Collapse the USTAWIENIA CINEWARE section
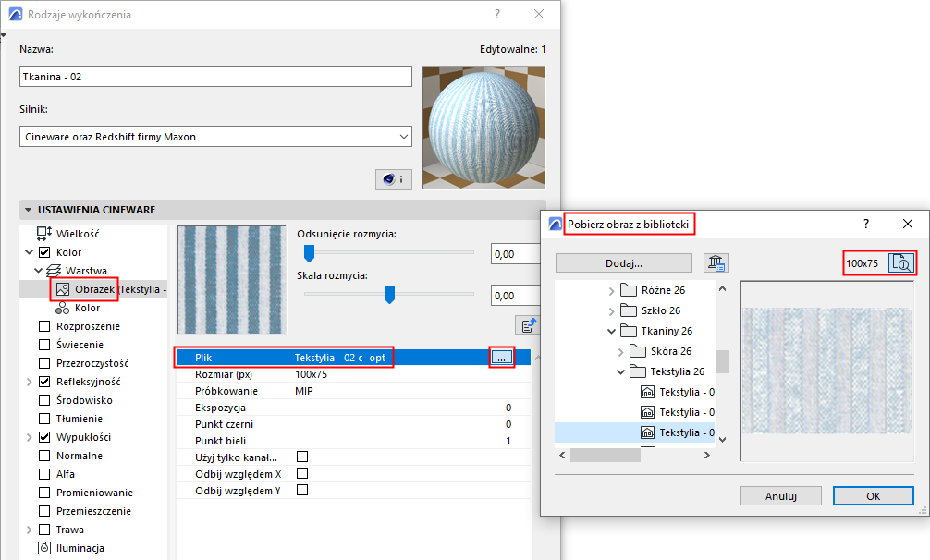Image resolution: width=930 pixels, height=560 pixels. tap(28, 210)
